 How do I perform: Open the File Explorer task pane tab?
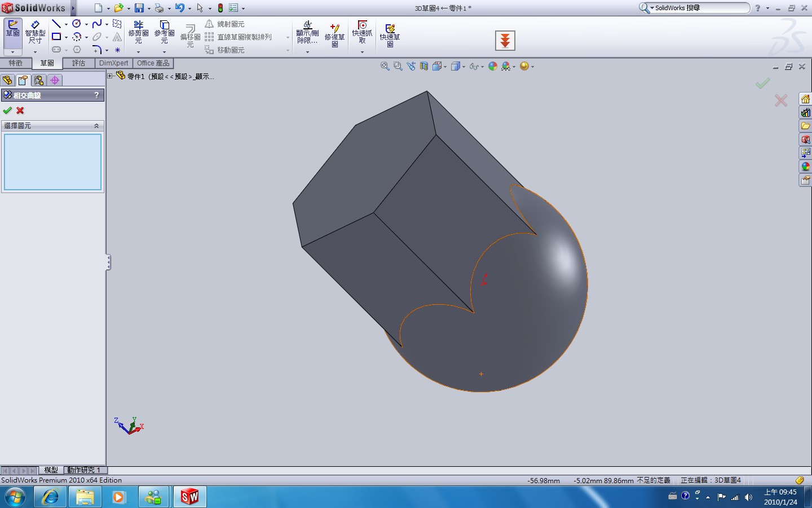pyautogui.click(x=805, y=126)
